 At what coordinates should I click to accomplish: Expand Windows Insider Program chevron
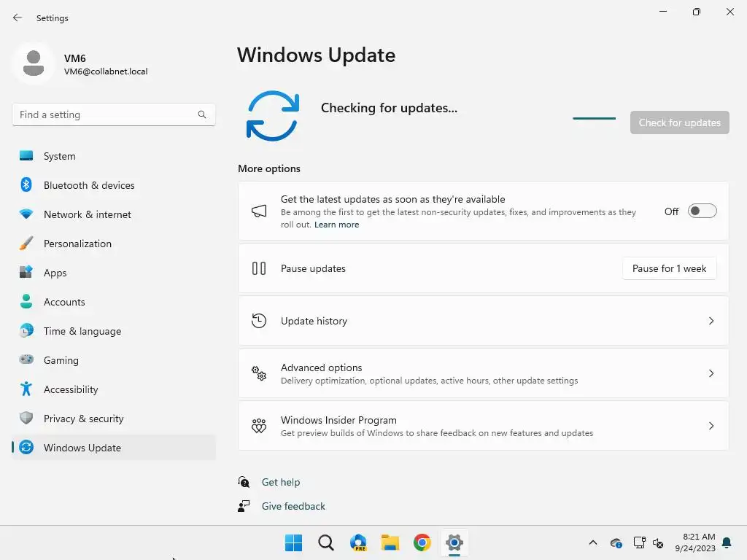711,426
